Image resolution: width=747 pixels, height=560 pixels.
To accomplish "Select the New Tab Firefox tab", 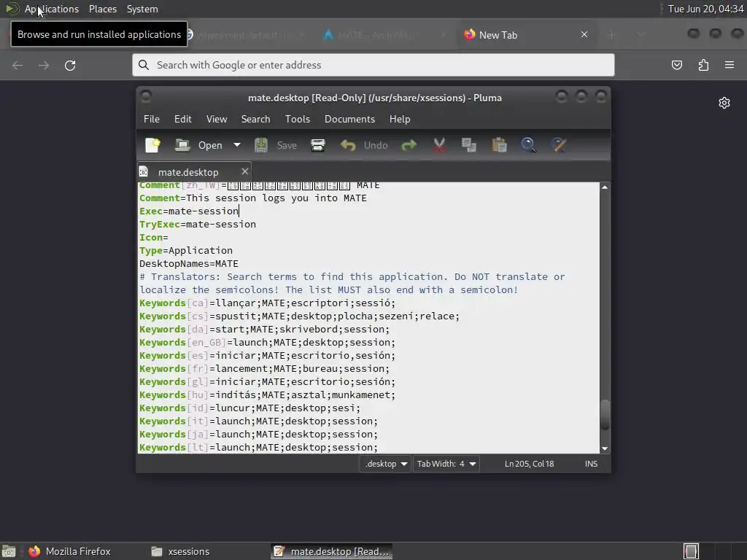I will (527, 35).
